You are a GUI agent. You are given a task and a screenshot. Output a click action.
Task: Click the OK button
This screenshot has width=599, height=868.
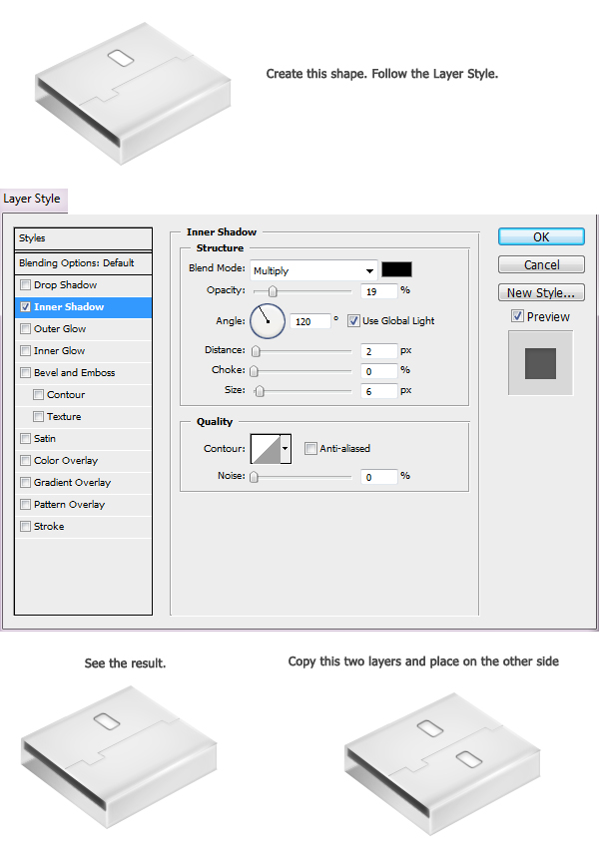coord(541,236)
